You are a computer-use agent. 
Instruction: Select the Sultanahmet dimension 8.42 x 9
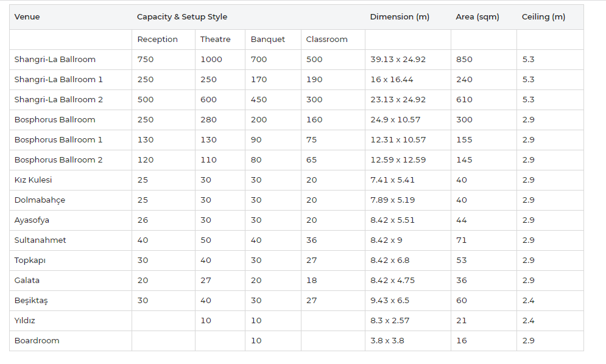coord(386,240)
